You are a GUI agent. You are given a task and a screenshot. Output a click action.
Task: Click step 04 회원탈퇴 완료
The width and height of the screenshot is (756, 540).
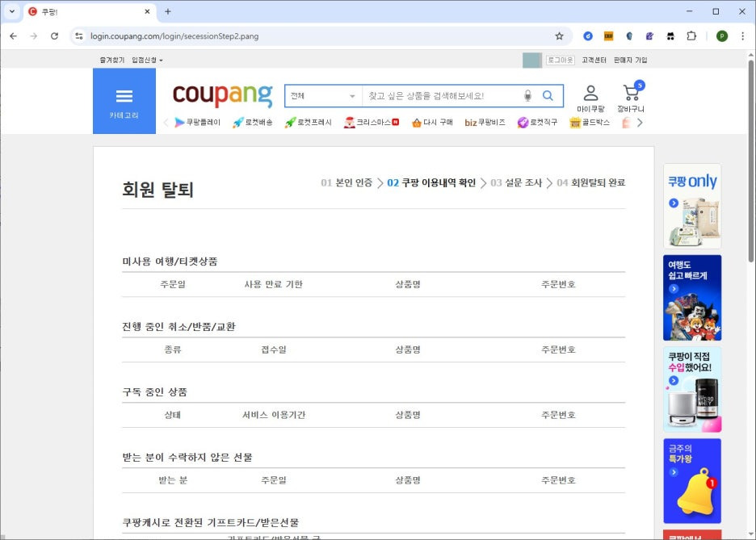(591, 182)
